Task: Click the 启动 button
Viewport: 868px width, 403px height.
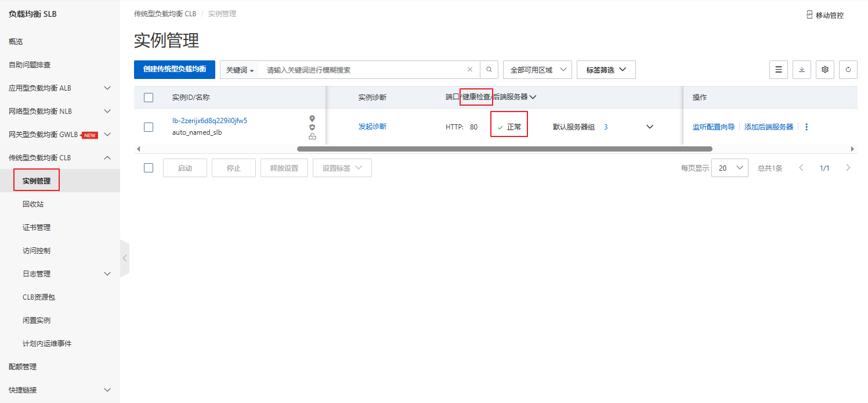Action: 185,168
